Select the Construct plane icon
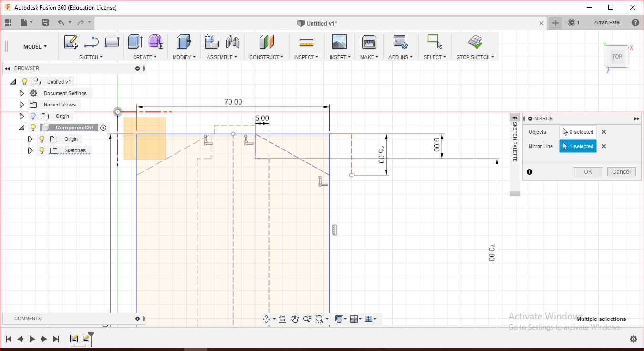The image size is (644, 351). [x=267, y=42]
